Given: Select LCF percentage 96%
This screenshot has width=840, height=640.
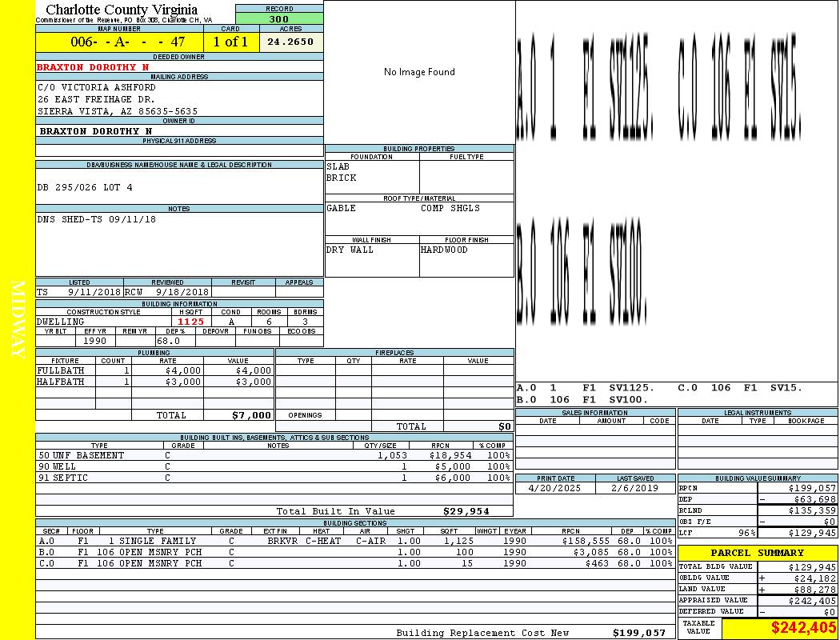Looking at the screenshot, I should pos(746,533).
